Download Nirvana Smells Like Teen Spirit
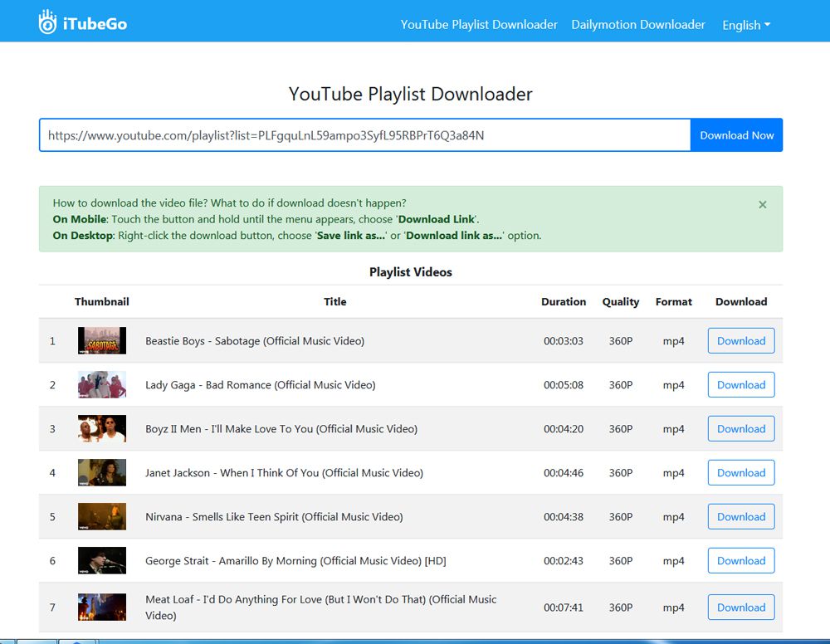This screenshot has width=830, height=644. tap(741, 516)
